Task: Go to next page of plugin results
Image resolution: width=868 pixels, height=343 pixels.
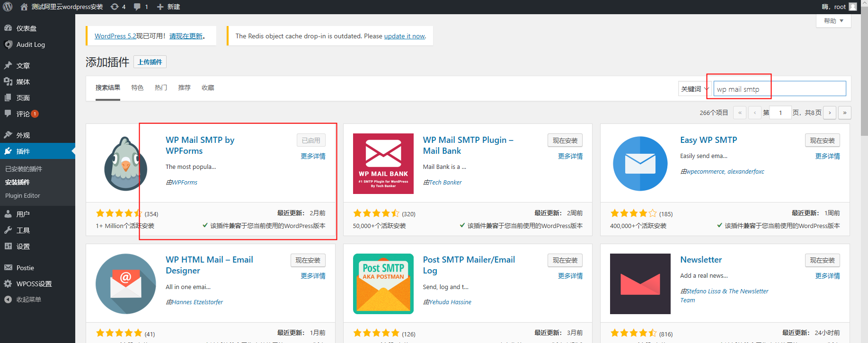Action: [x=829, y=113]
